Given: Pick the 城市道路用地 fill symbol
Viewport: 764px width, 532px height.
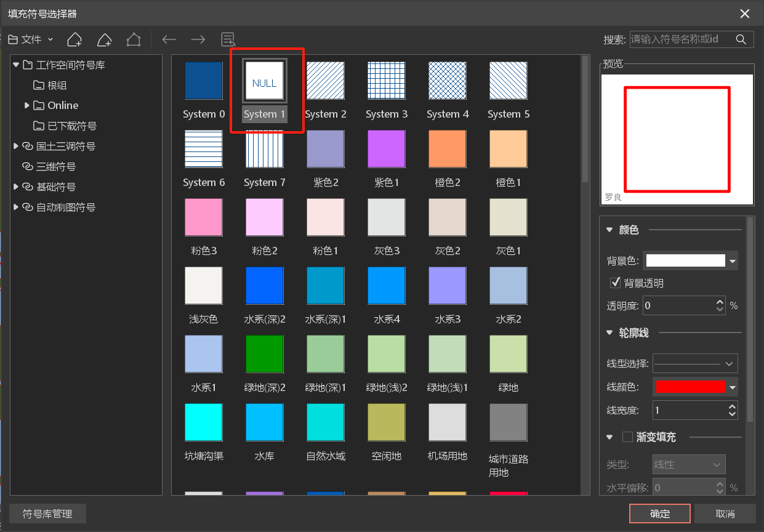Looking at the screenshot, I should coord(509,422).
